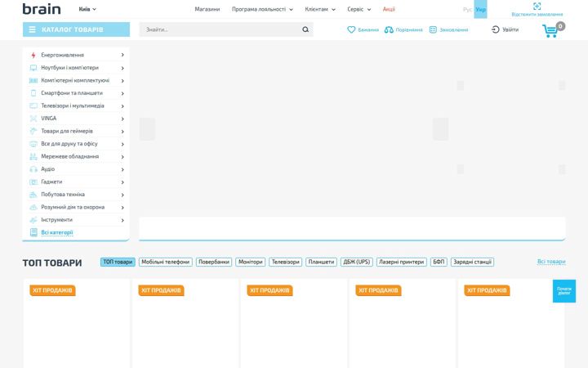Click the search magnifier icon
The height and width of the screenshot is (368, 588).
(305, 29)
